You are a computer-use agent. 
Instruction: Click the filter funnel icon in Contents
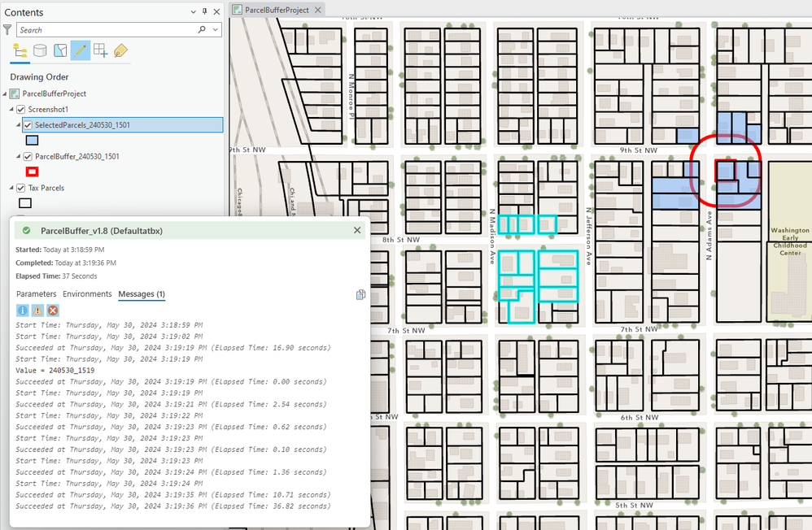pyautogui.click(x=7, y=29)
